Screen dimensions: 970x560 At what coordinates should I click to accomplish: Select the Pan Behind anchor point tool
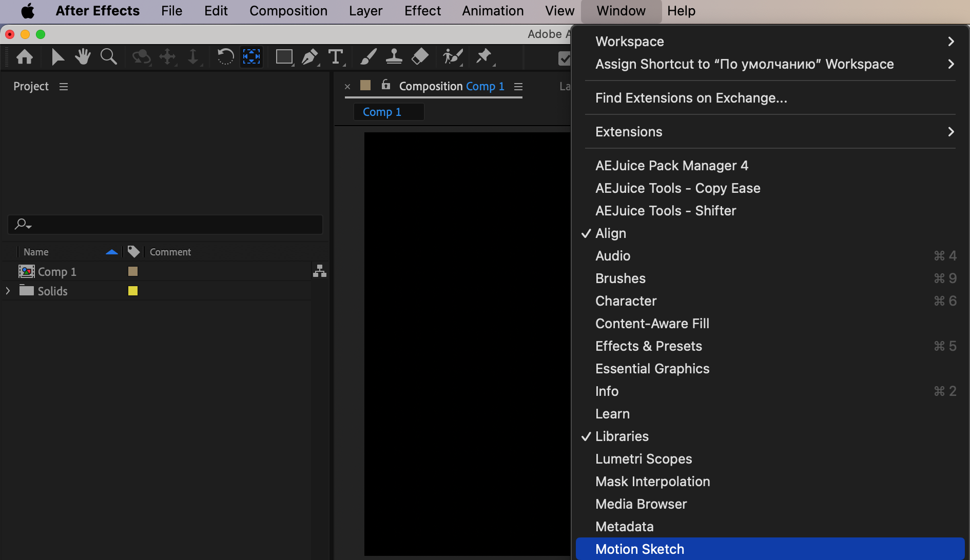click(x=251, y=57)
